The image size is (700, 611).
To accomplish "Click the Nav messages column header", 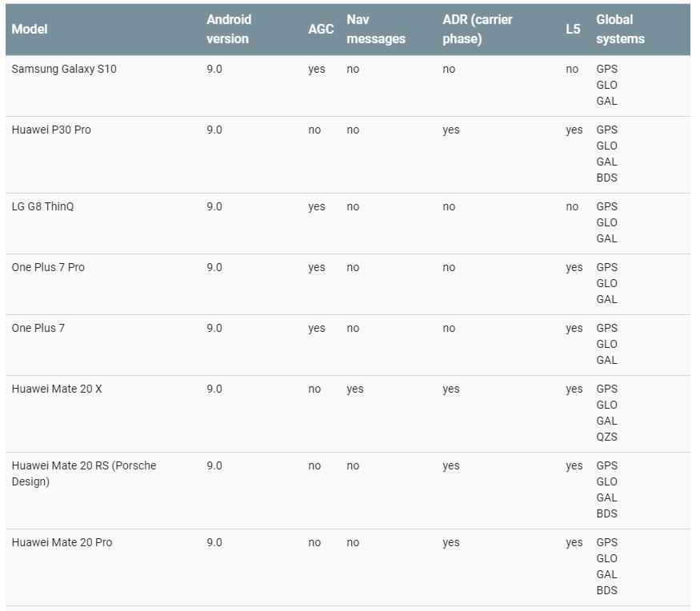I will coord(376,30).
